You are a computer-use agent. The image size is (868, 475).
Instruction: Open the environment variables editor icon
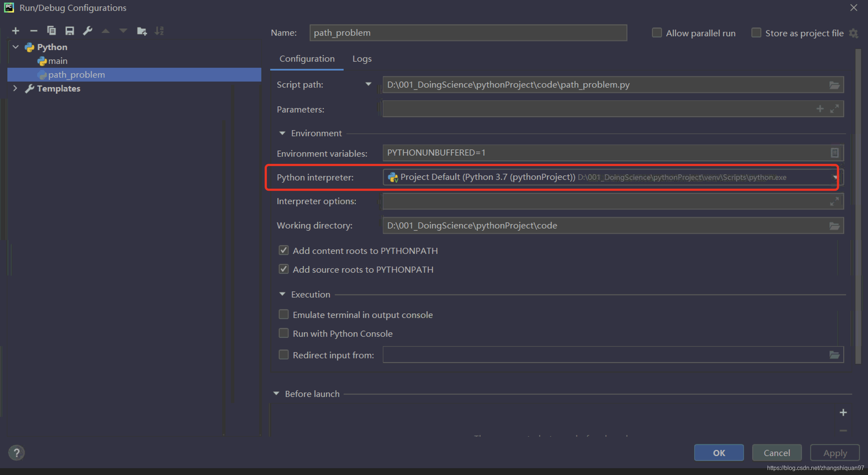click(834, 153)
